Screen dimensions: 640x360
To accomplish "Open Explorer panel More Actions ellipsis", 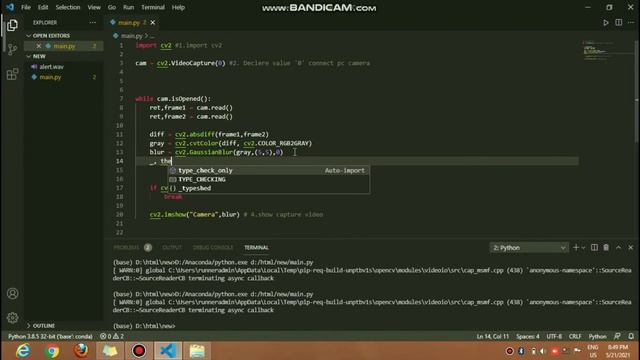I will click(93, 22).
